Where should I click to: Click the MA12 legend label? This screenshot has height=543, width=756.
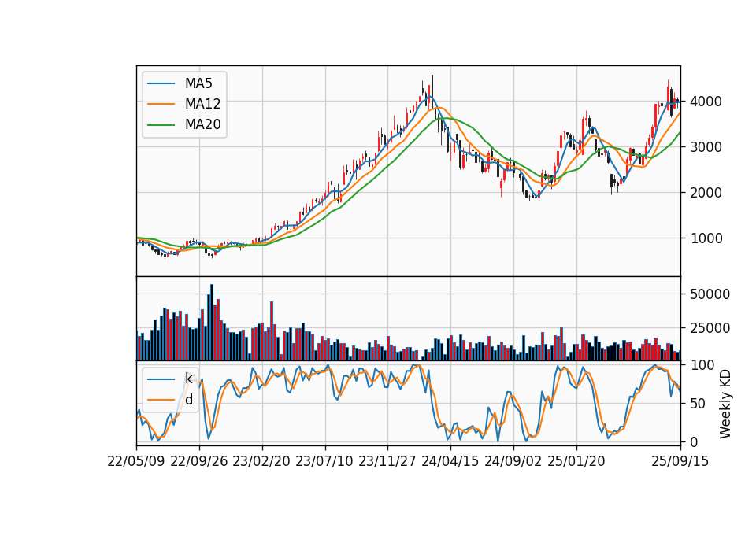pos(202,104)
